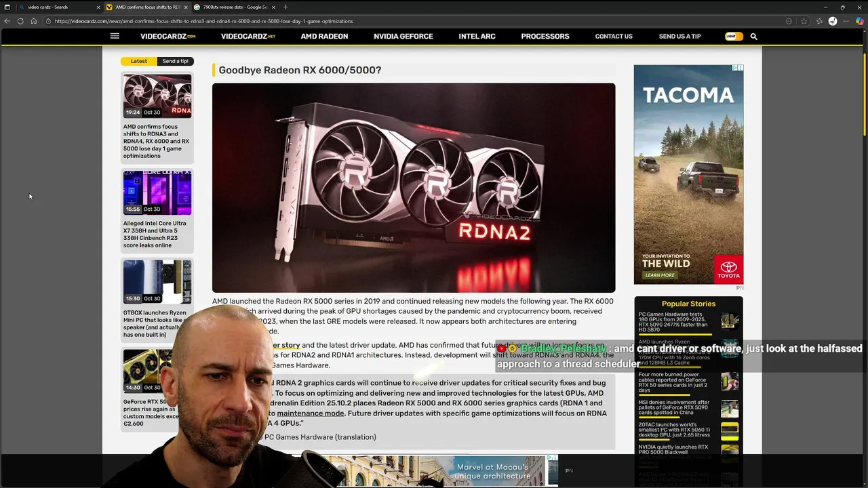Image resolution: width=868 pixels, height=488 pixels.
Task: Open the INTEL ARC menu item
Action: [477, 37]
